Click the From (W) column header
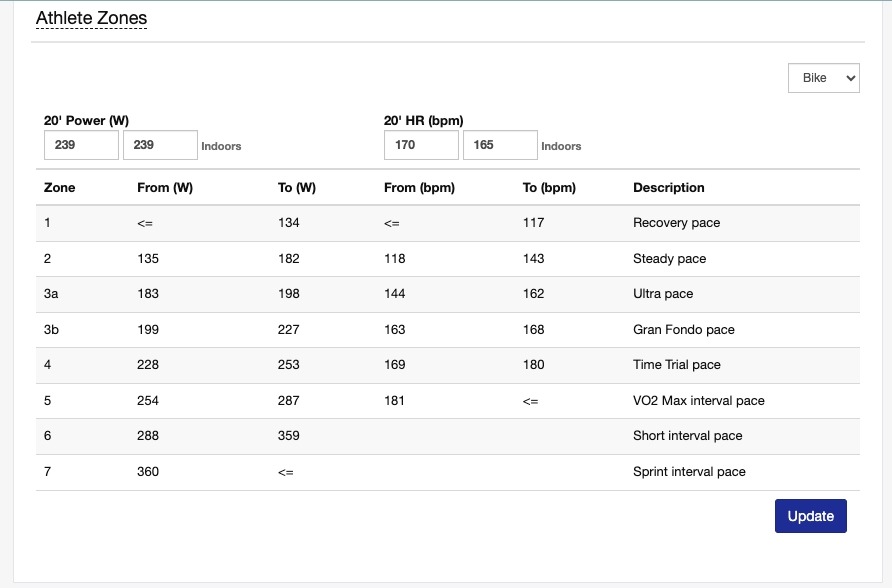 tap(165, 188)
